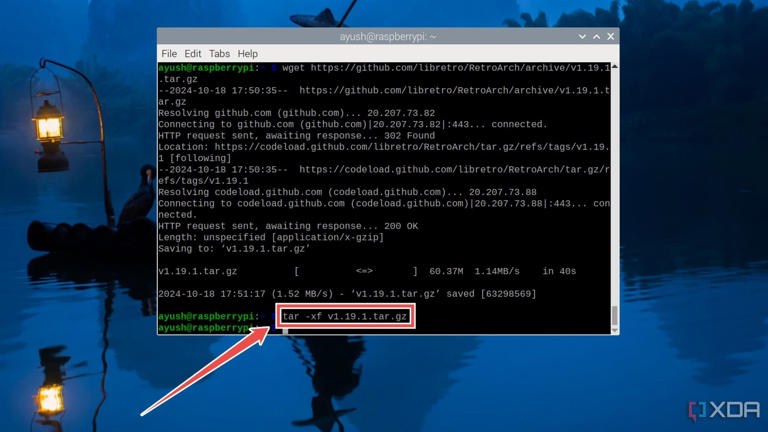Open the Edit menu

[x=192, y=53]
